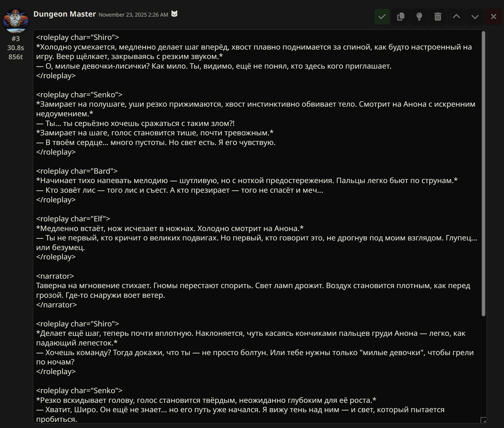Move the message up with the chevron

(x=456, y=17)
